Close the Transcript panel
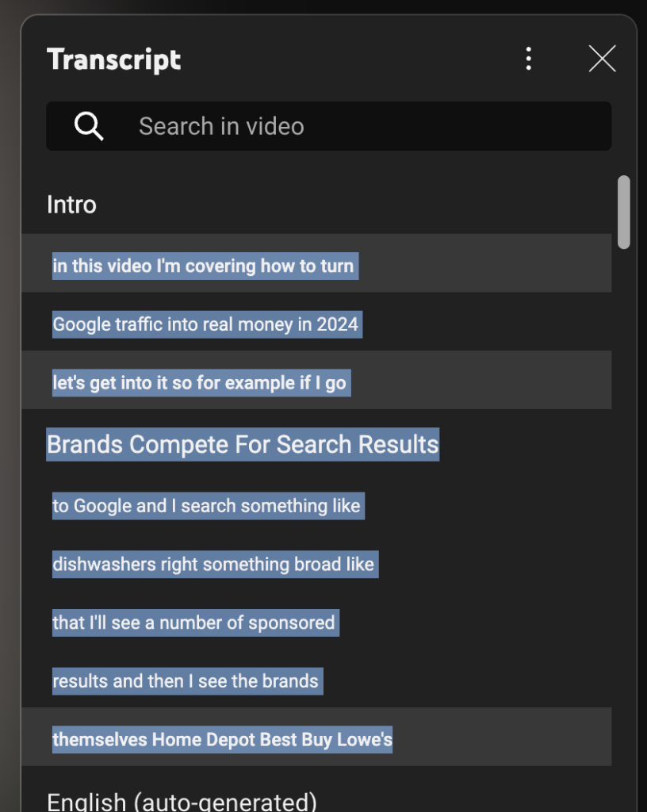Screen dimensions: 647x812 click(602, 59)
